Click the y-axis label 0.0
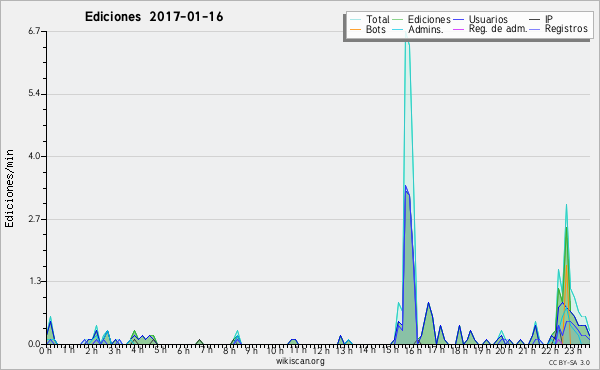 (x=34, y=344)
